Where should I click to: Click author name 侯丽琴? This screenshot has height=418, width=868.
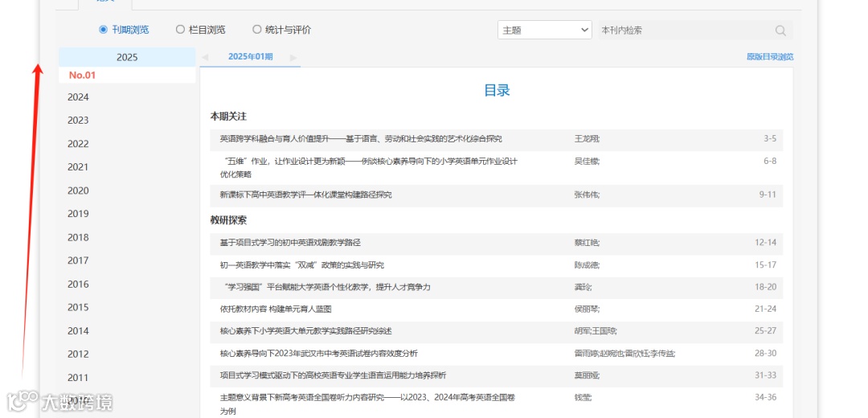tap(587, 309)
